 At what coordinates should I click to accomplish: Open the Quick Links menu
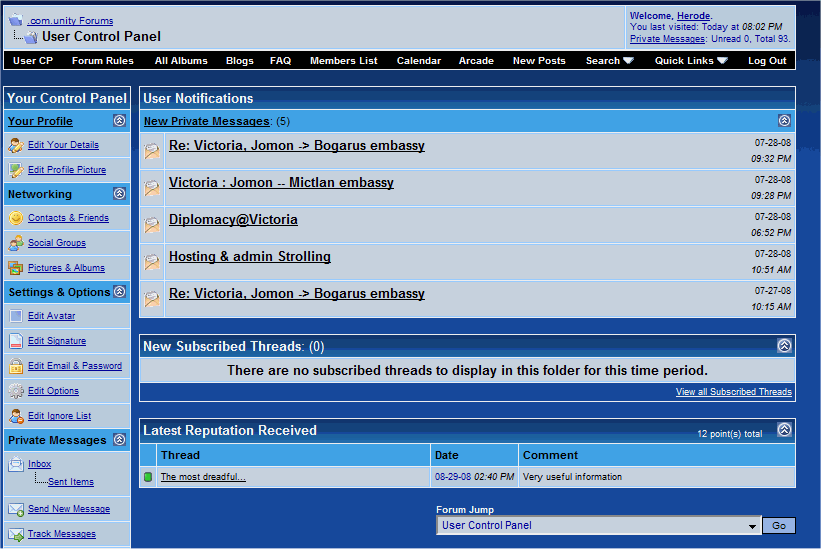pos(691,61)
